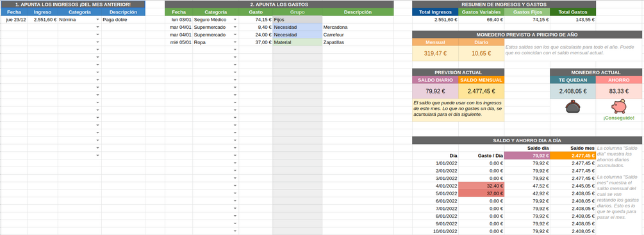The image size is (644, 235).
Task: Expand Supermercado category dropdown in the Carrefour row
Action: click(x=235, y=35)
